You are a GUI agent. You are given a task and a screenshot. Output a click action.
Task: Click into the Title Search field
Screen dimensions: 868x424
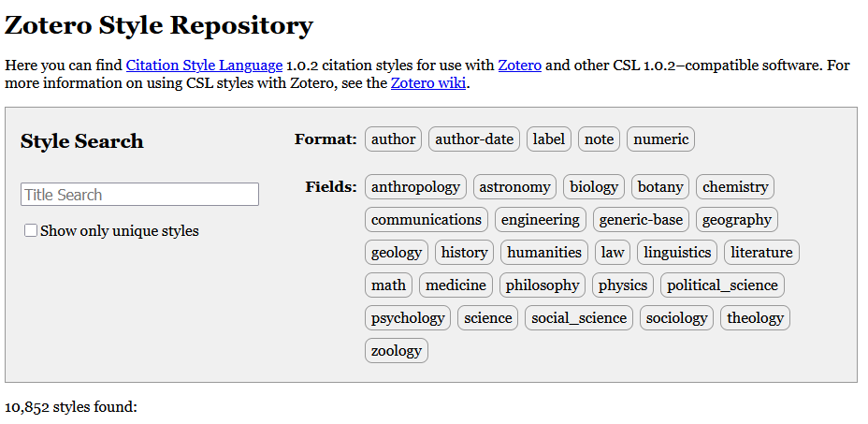(x=139, y=195)
